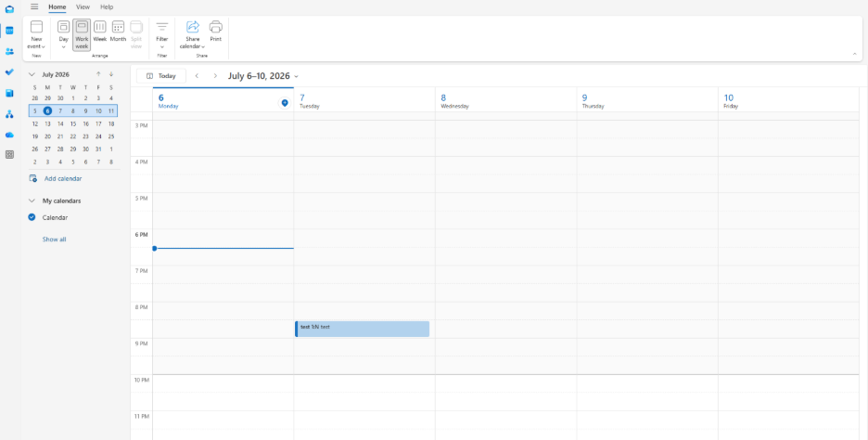Select July 6 in the mini calendar
The width and height of the screenshot is (868, 440).
click(47, 110)
